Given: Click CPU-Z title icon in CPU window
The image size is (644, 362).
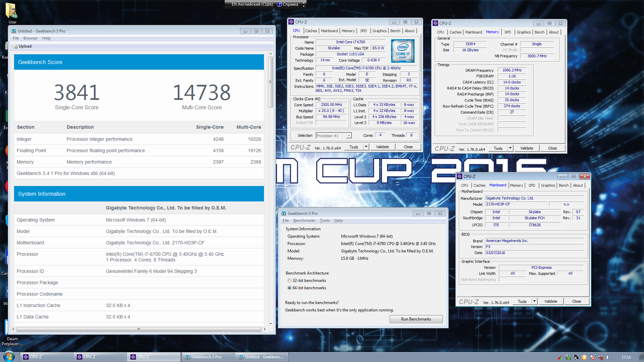Looking at the screenshot, I should point(291,22).
